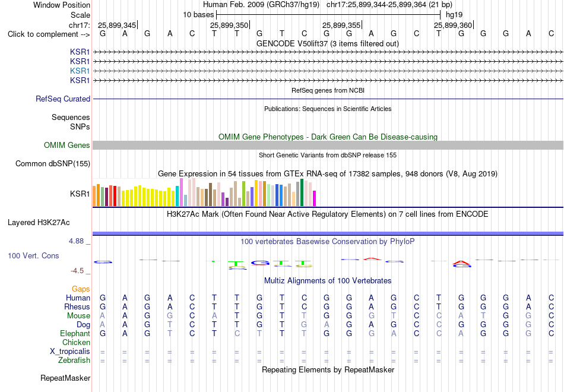Screen dimensions: 564x392
Task: Click the GTEx Gene Expression track title
Action: point(328,174)
